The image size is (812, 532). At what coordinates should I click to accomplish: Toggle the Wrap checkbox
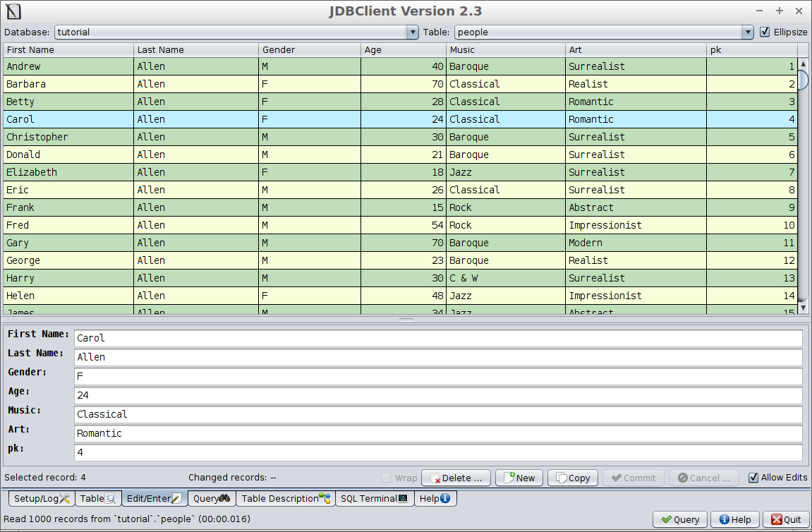point(386,478)
